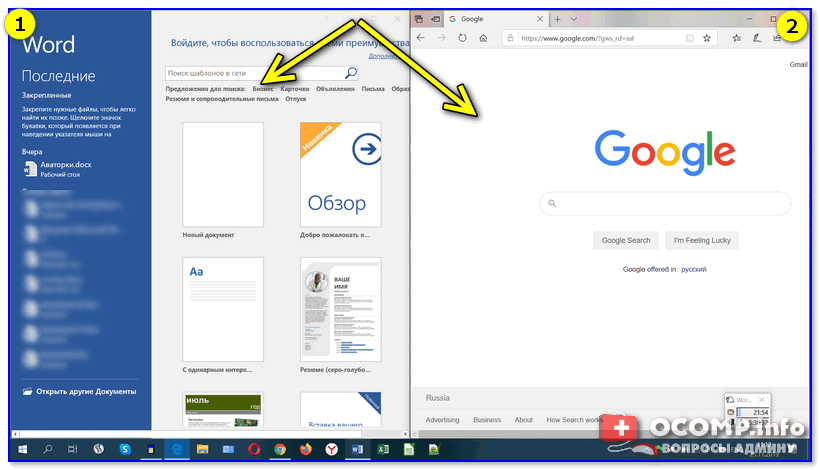Screen dimensions: 820x470
Task: Open Google Chrome from the taskbar
Action: [280, 449]
